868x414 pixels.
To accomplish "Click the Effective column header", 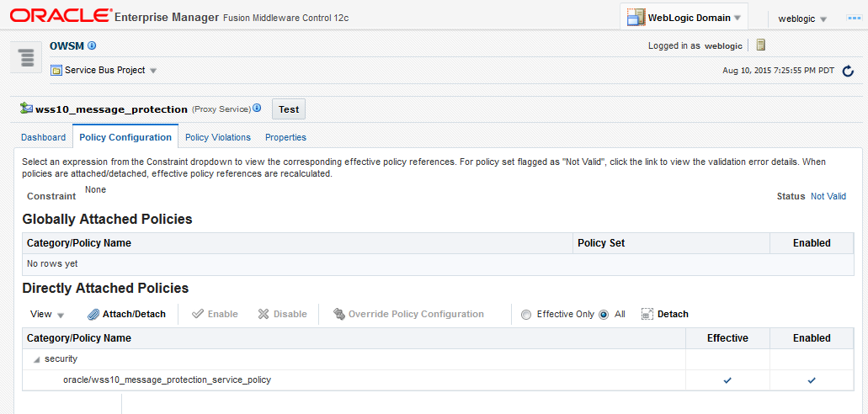I will [727, 338].
